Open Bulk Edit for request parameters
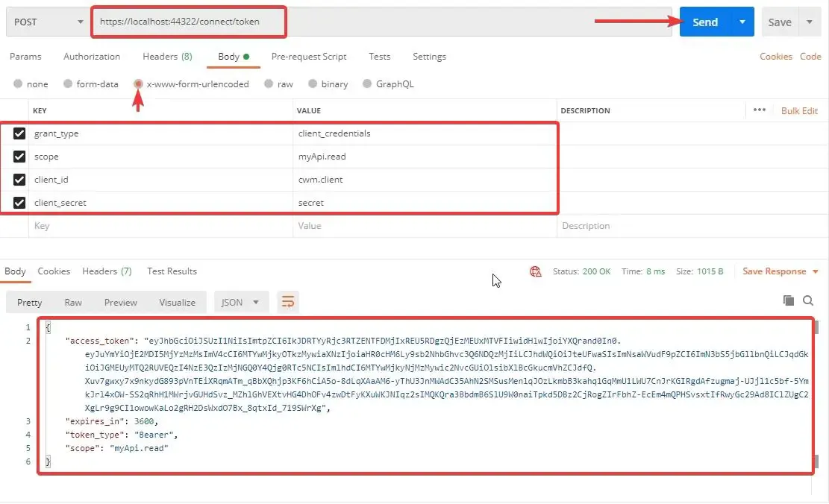The height and width of the screenshot is (504, 829). tap(799, 110)
